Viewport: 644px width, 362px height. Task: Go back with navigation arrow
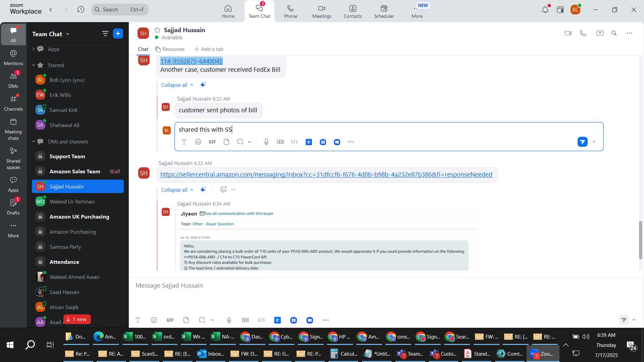[51, 9]
